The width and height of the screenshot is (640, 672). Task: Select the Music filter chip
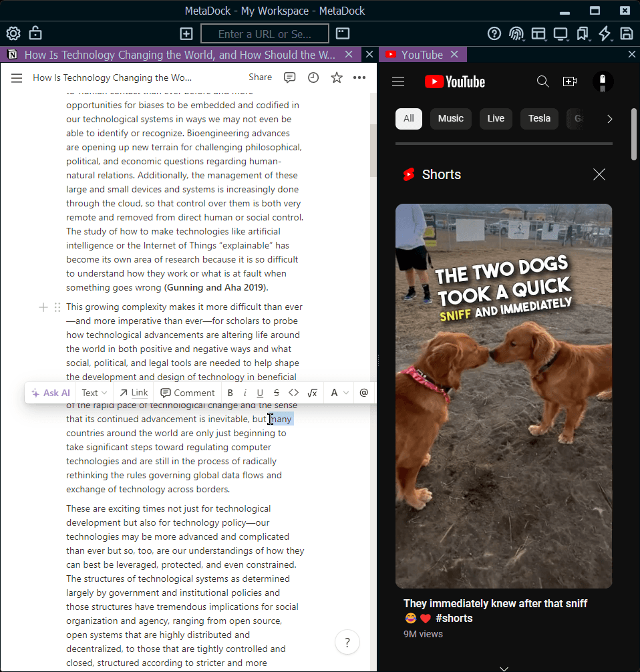click(x=450, y=119)
